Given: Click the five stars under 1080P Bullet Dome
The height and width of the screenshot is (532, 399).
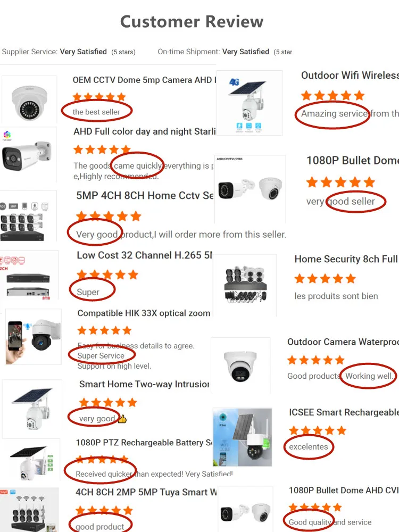Looking at the screenshot, I should (x=340, y=182).
